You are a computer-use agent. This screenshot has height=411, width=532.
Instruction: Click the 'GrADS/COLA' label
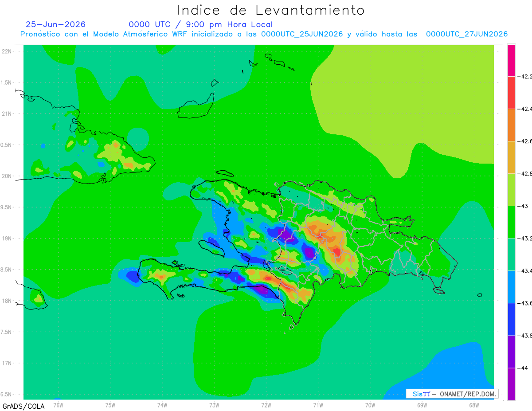coord(23,406)
